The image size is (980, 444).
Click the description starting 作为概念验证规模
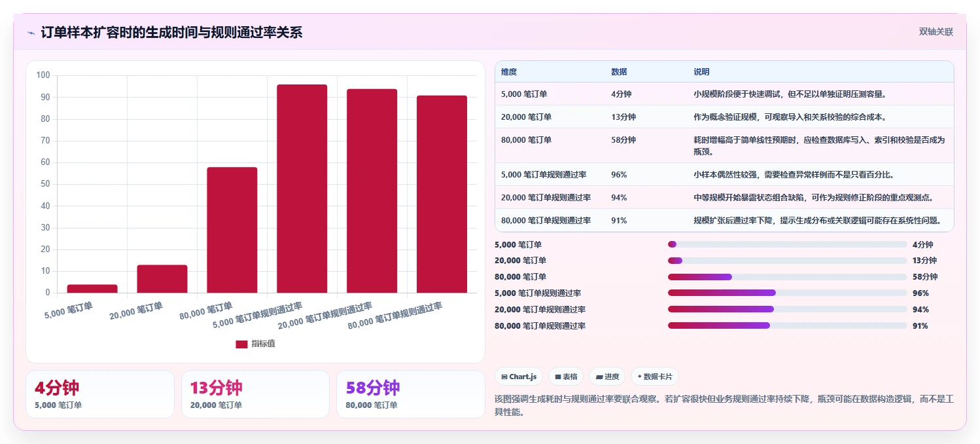[x=790, y=117]
